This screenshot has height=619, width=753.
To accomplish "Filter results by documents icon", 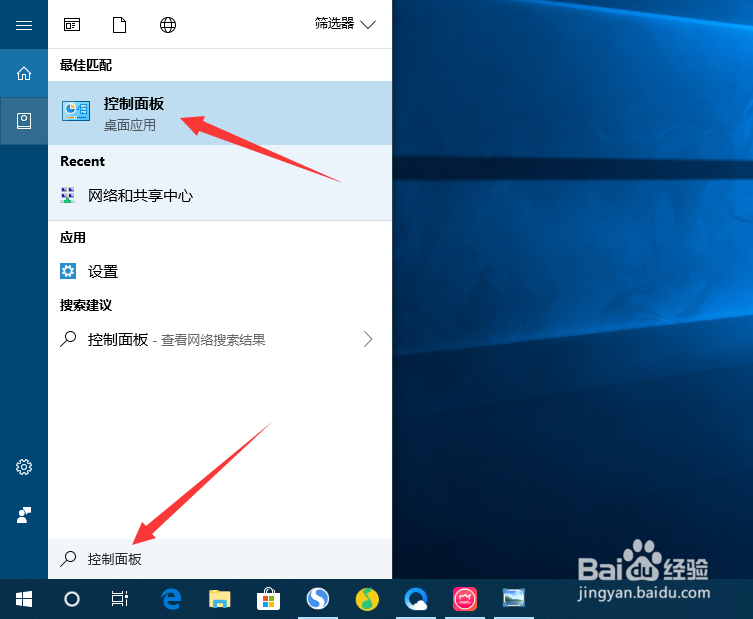I will pos(119,24).
